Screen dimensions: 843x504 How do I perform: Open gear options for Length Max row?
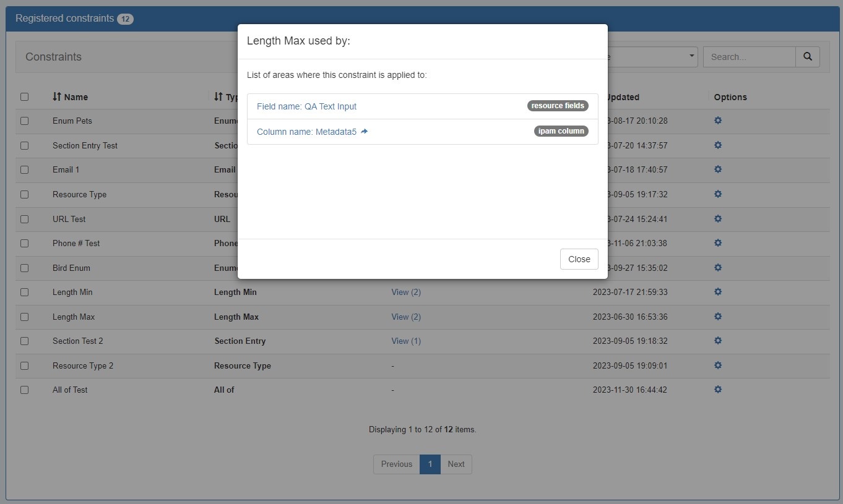718,317
